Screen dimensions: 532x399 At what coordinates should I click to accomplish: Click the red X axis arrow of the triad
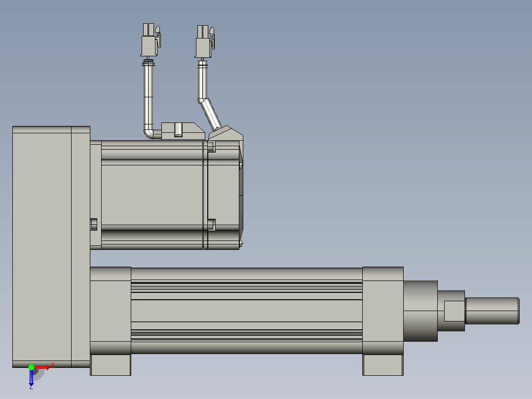(x=42, y=367)
